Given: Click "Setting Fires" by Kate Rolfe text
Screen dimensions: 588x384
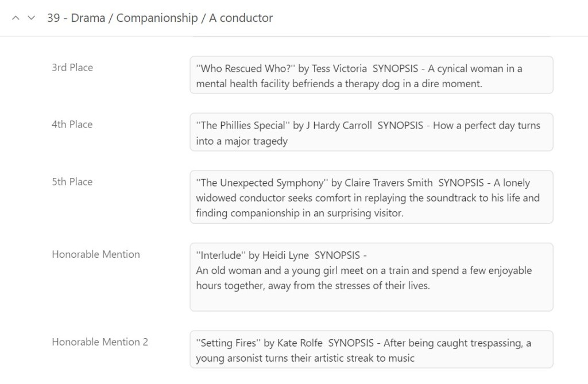Looking at the screenshot, I should pos(261,343).
